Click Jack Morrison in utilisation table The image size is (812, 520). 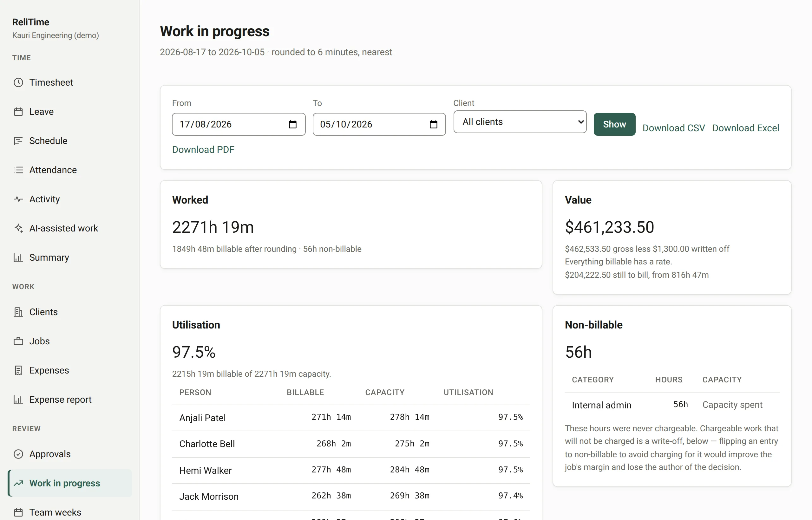click(209, 496)
